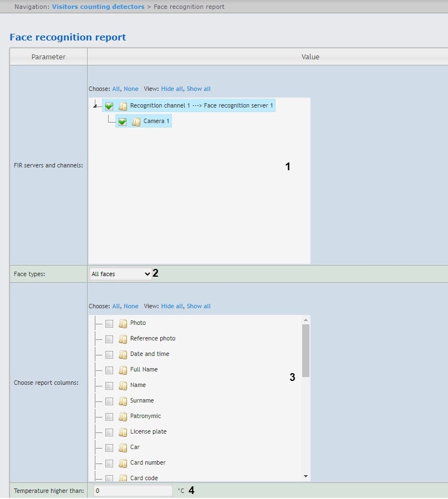Open the Face types dropdown
Image resolution: width=448 pixels, height=499 pixels.
point(120,274)
